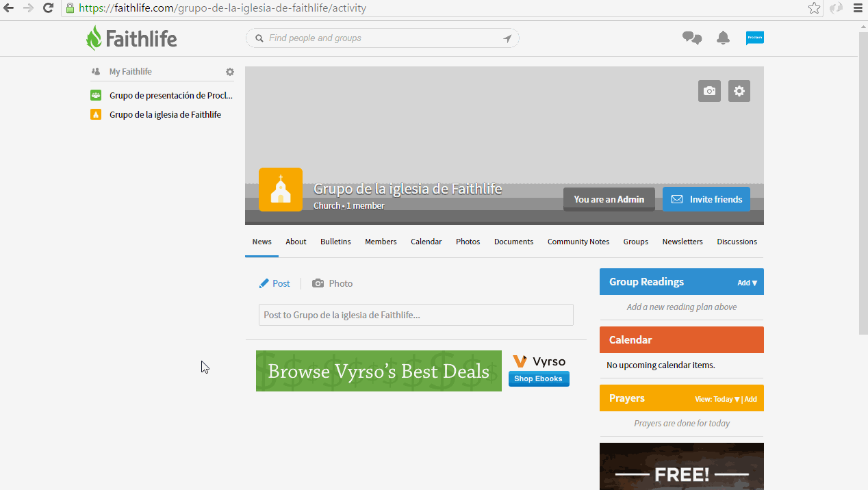Click browser back arrow
The width and height of the screenshot is (868, 490).
10,8
